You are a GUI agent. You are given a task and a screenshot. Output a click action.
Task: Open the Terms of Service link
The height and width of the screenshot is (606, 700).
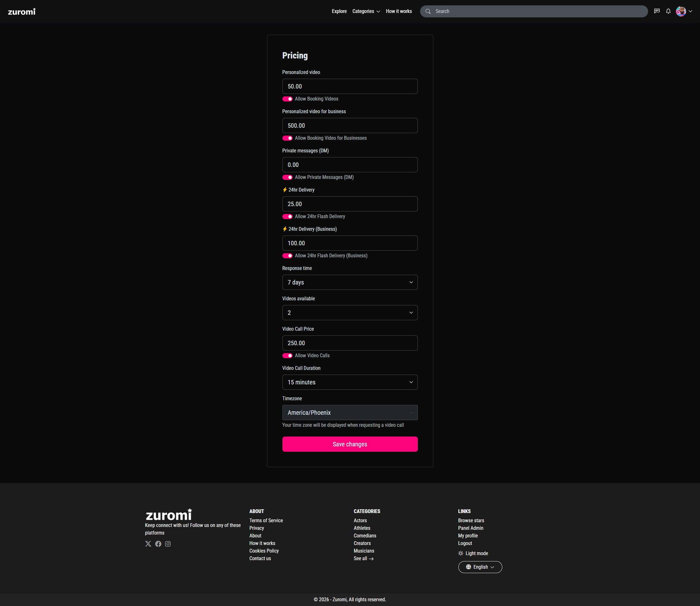pyautogui.click(x=266, y=520)
